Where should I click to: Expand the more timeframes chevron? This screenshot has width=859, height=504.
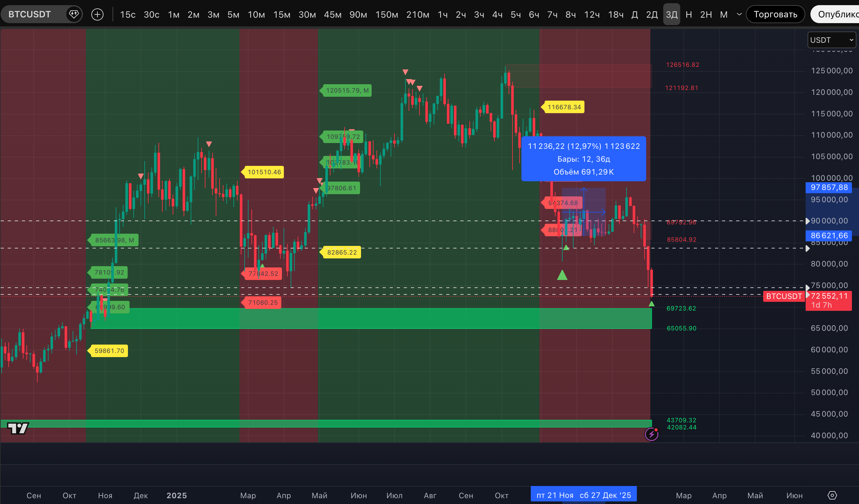pyautogui.click(x=739, y=14)
